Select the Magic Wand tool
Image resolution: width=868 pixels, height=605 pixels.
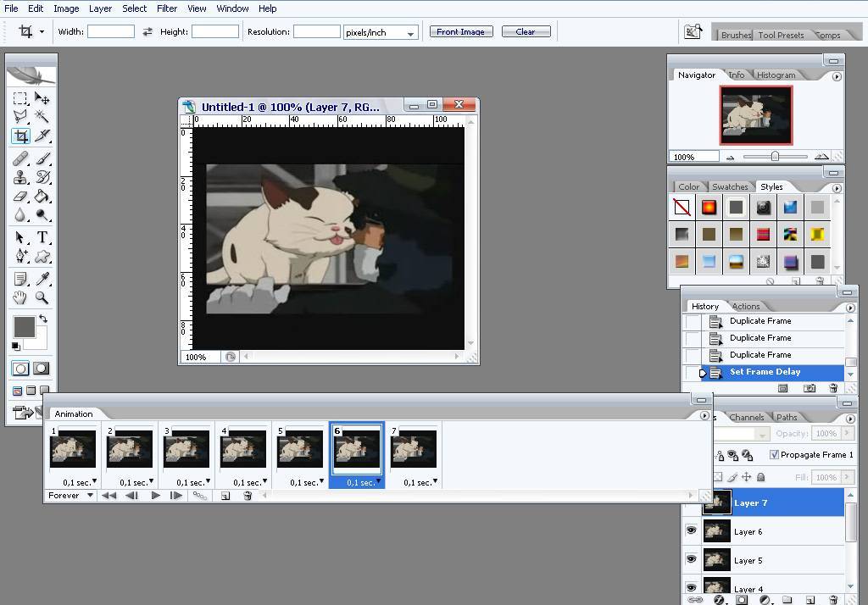42,117
